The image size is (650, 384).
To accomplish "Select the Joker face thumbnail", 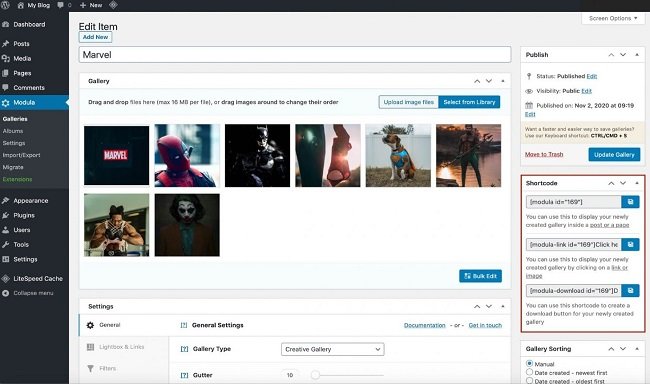I will point(187,225).
